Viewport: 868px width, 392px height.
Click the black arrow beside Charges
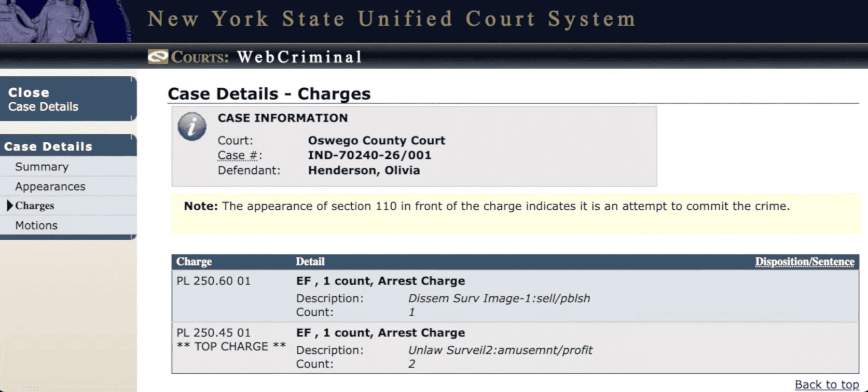9,206
